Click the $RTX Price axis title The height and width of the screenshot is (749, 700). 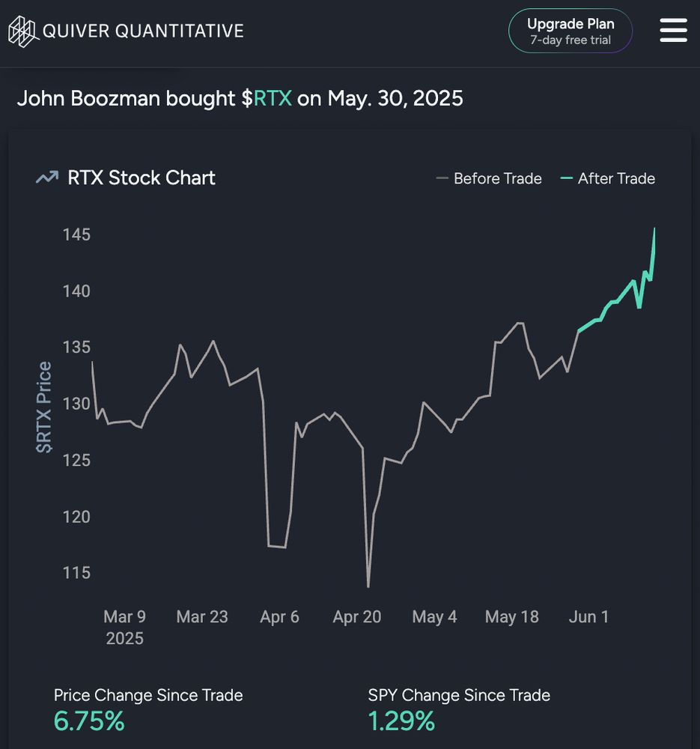point(43,407)
